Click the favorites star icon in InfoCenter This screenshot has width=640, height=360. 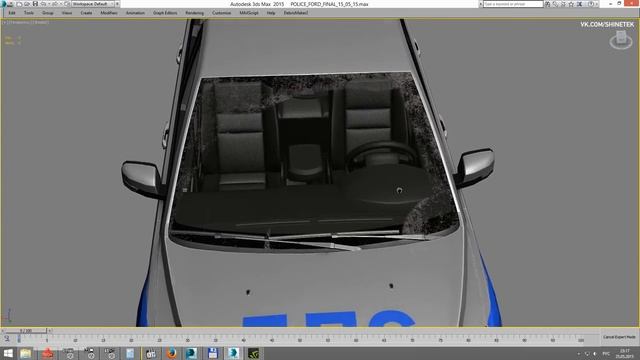click(x=571, y=4)
